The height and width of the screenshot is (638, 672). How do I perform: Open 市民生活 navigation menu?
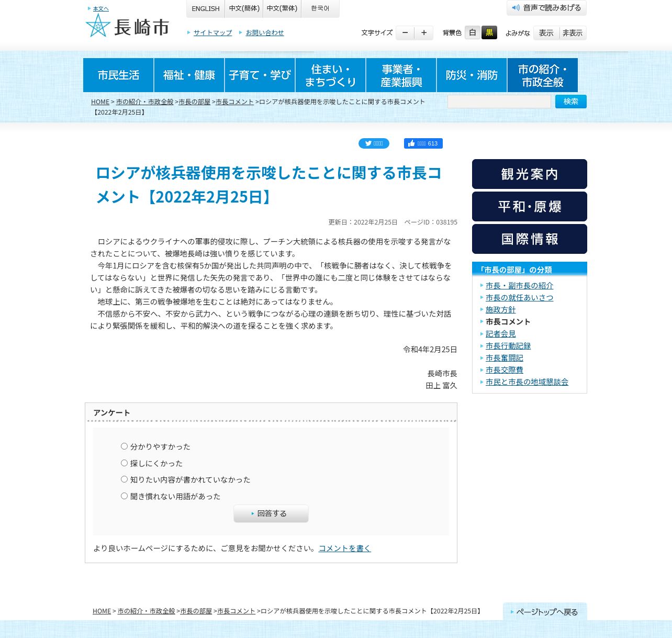tap(118, 75)
